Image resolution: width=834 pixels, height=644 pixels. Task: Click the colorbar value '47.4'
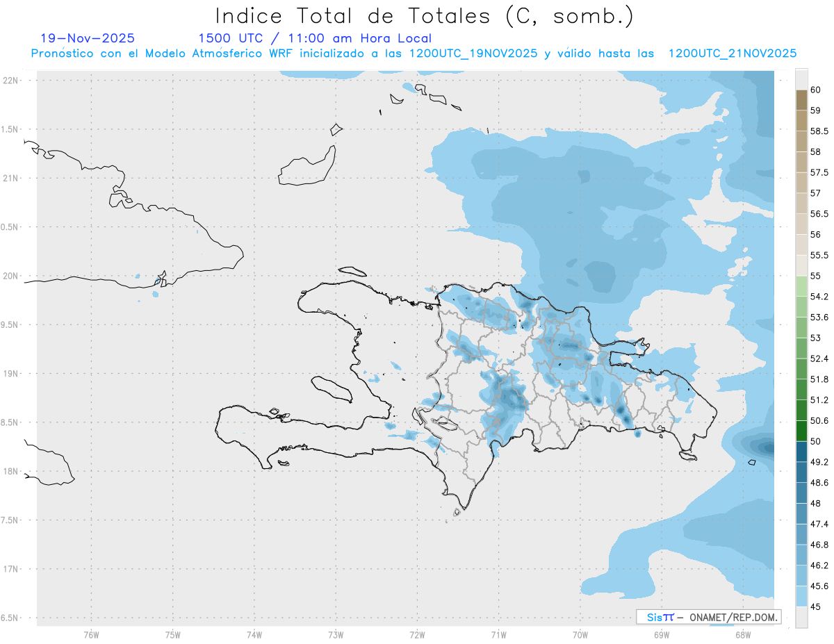click(x=819, y=525)
